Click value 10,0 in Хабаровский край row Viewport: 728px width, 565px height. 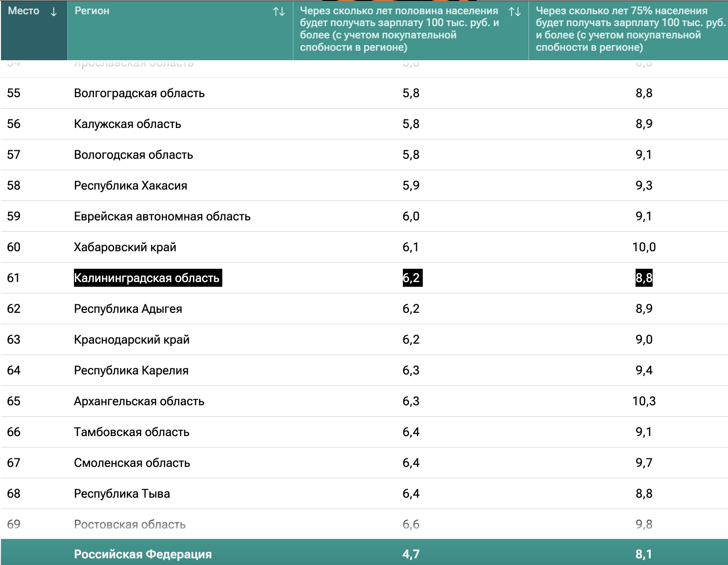[644, 247]
